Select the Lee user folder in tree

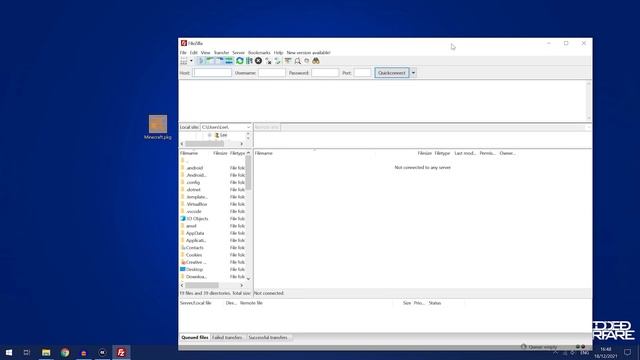221,135
